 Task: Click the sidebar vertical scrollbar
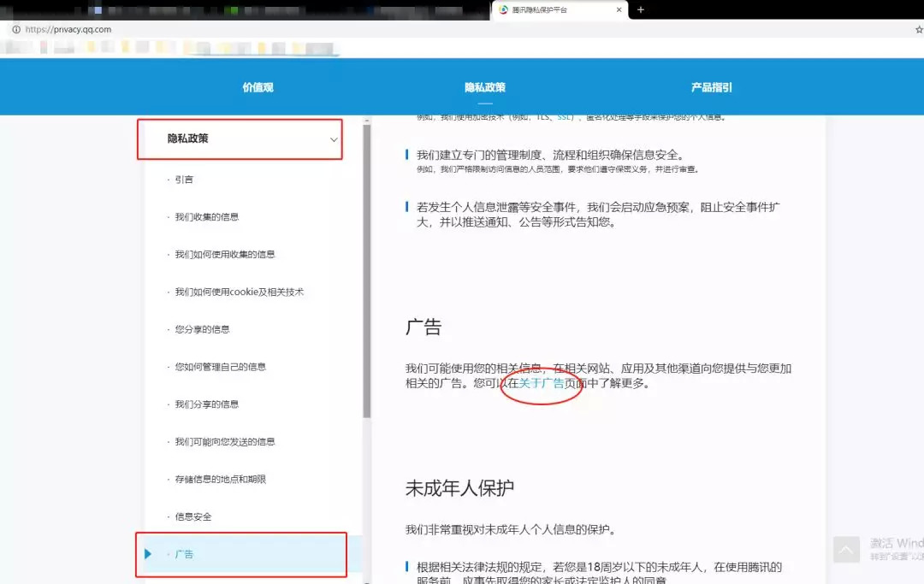(367, 274)
